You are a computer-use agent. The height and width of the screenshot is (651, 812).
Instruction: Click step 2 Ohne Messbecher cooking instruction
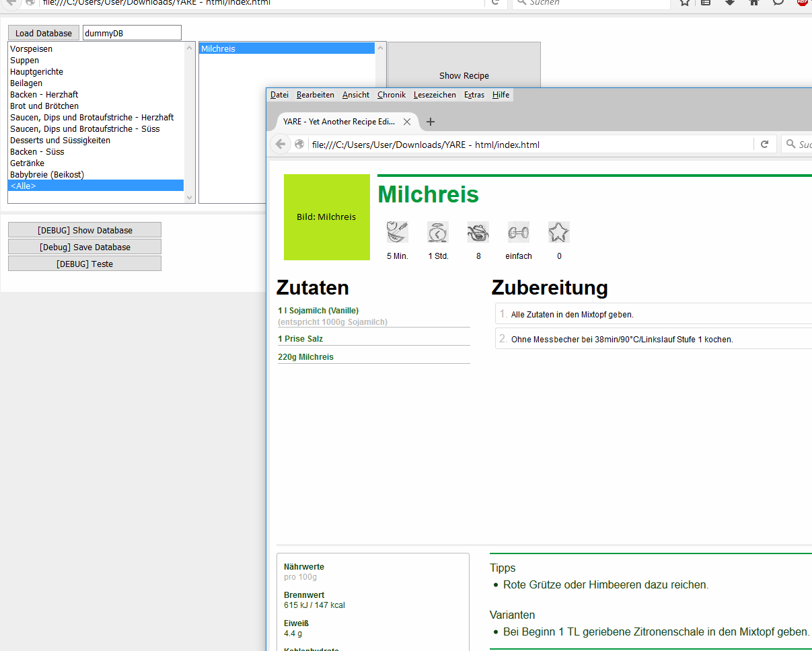point(653,339)
